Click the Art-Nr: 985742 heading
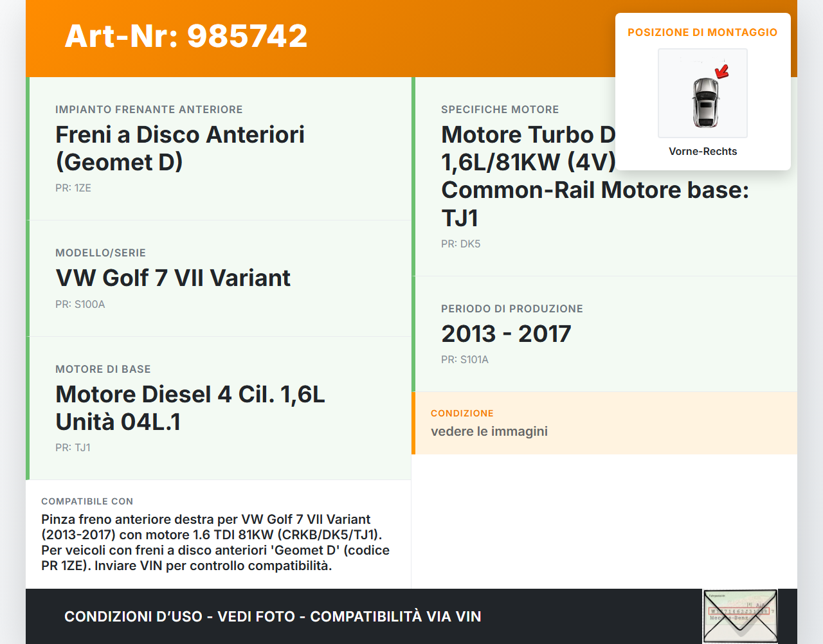Viewport: 823px width, 644px height. 185,36
